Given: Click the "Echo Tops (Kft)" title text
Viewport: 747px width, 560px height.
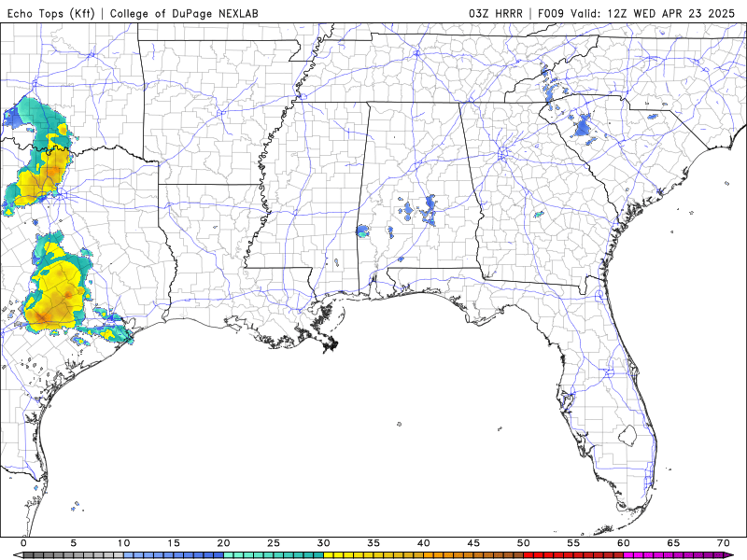Looking at the screenshot, I should coord(50,13).
